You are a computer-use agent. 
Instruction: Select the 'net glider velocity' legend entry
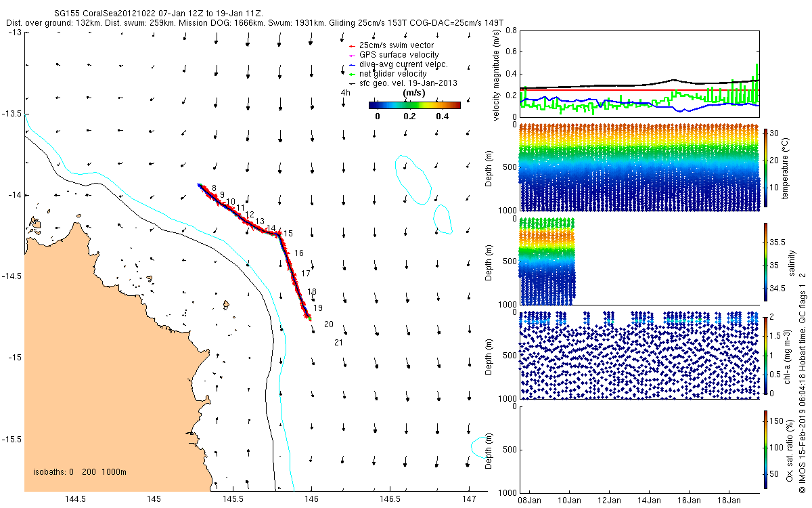[x=392, y=74]
